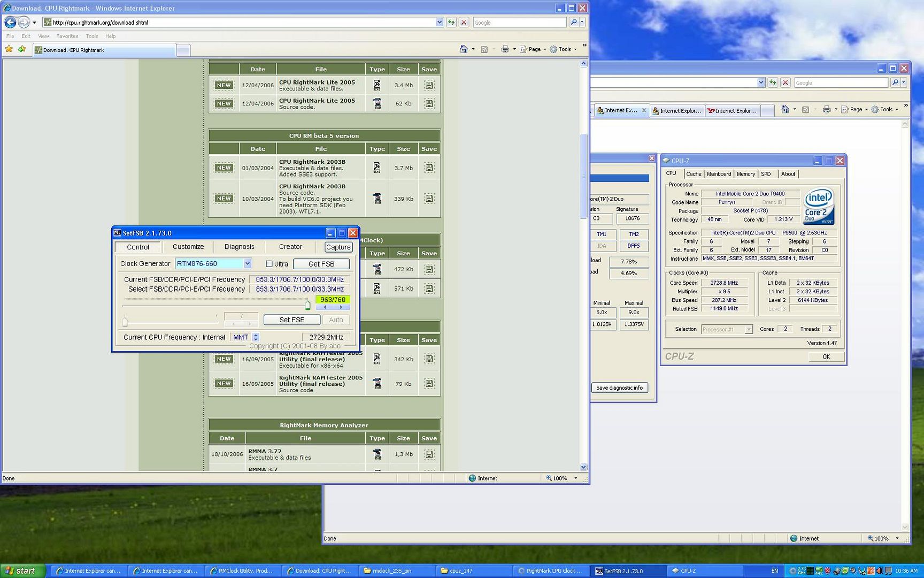
Task: Click Stop icon next to rightmark address bar
Action: 464,22
